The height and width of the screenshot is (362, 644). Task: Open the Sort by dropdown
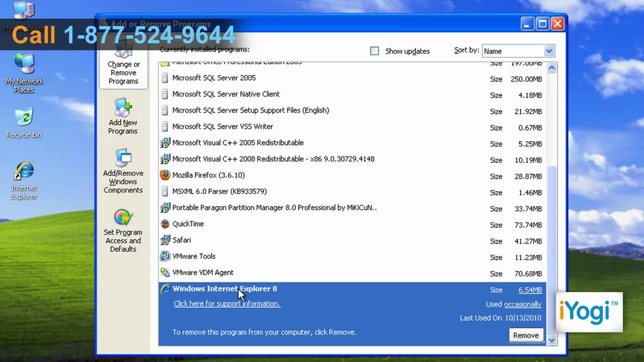coord(518,51)
